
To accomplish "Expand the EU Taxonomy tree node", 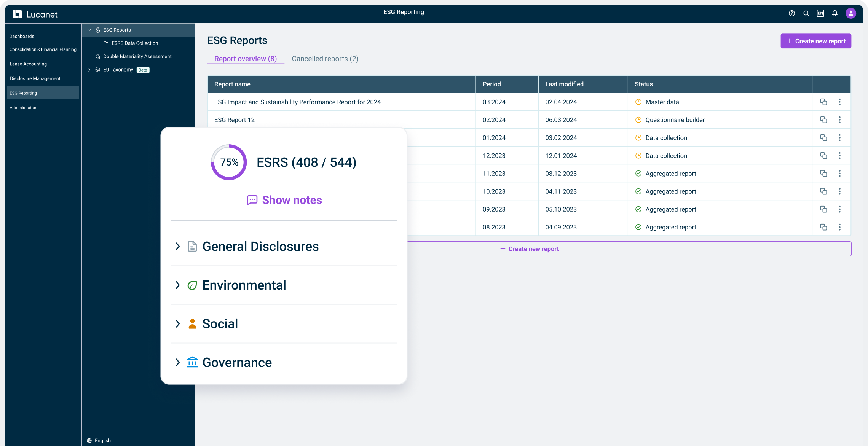I will pos(89,70).
